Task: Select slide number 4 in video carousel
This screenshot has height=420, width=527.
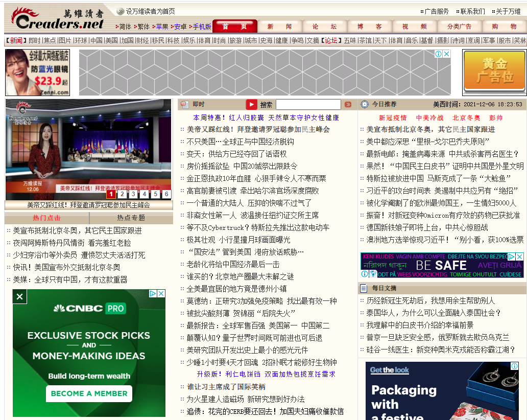Action: (144, 194)
